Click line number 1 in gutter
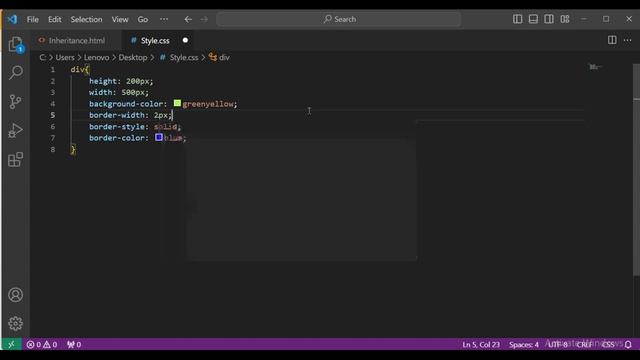This screenshot has width=640, height=360. pyautogui.click(x=53, y=70)
